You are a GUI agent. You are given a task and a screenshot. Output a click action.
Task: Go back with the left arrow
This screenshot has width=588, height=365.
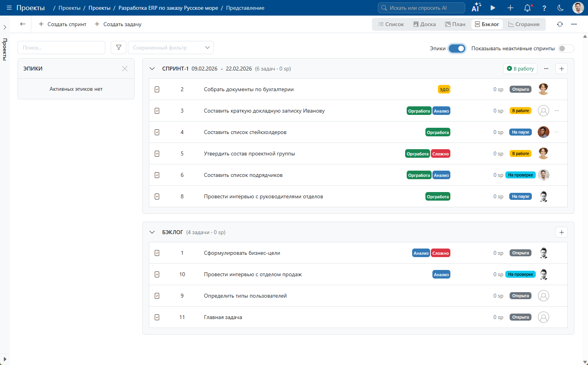(x=23, y=24)
